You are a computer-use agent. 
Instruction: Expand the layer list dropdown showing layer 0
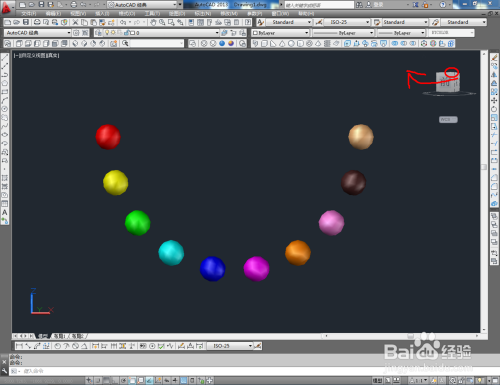point(217,33)
